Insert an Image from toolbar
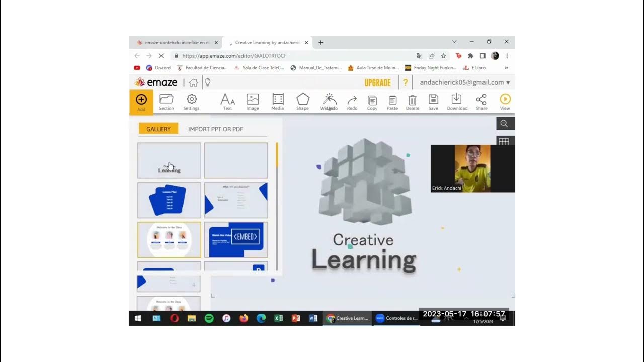This screenshot has width=644, height=362. [253, 102]
